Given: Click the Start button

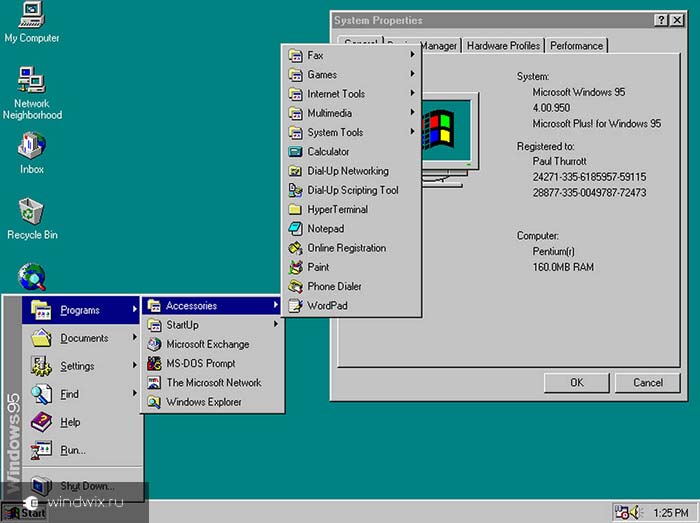Looking at the screenshot, I should 25,513.
